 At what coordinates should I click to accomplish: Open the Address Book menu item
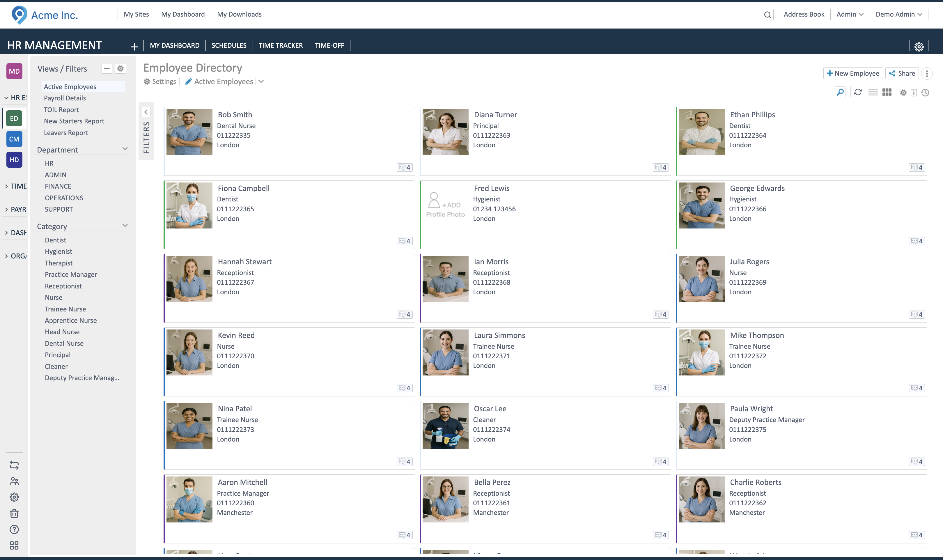tap(804, 14)
